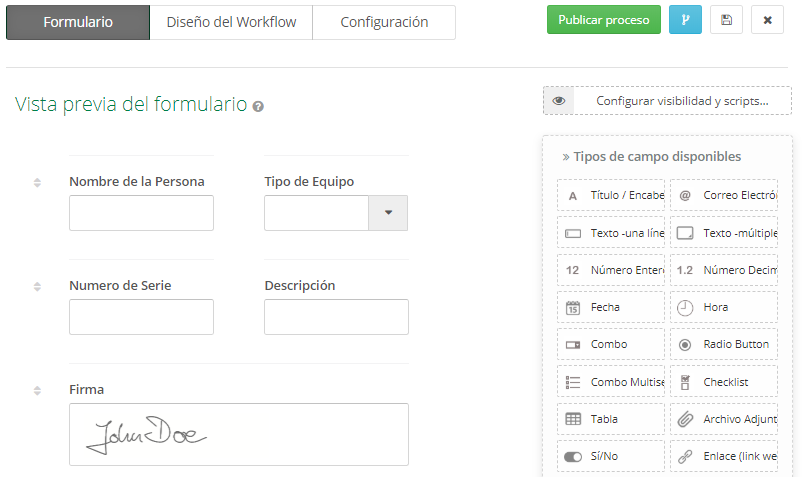Image resolution: width=803 pixels, height=477 pixels.
Task: Select the Radio Button field type
Action: [724, 344]
